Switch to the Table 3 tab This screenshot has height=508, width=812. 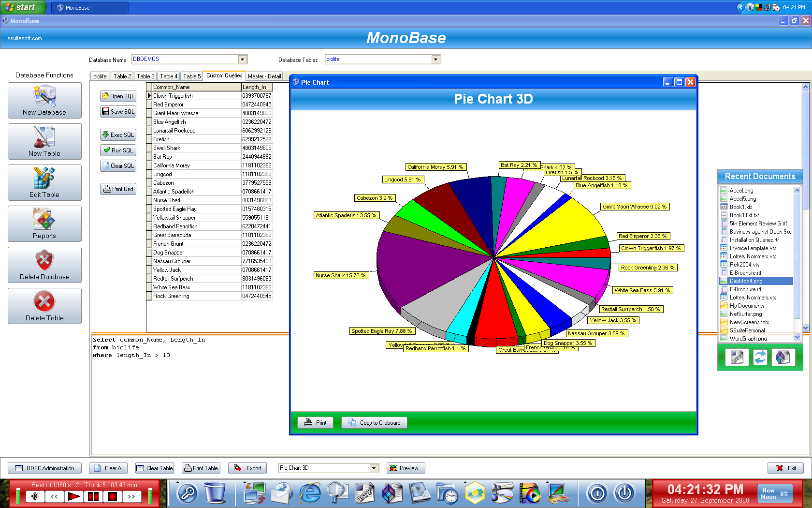pos(145,76)
